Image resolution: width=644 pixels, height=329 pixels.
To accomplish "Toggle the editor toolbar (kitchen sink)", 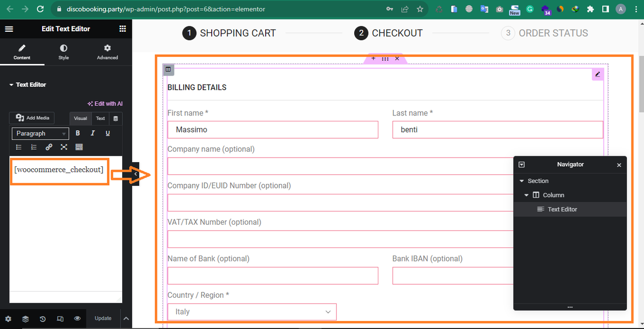I will 79,147.
